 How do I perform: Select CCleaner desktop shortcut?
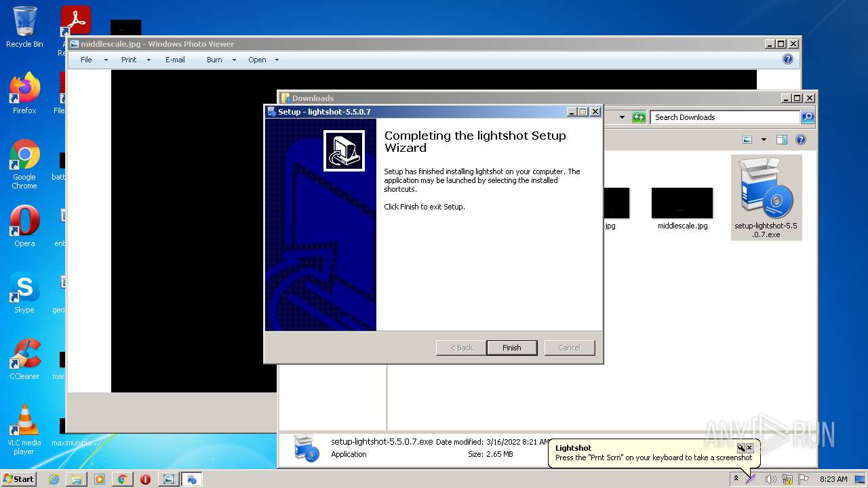[24, 359]
